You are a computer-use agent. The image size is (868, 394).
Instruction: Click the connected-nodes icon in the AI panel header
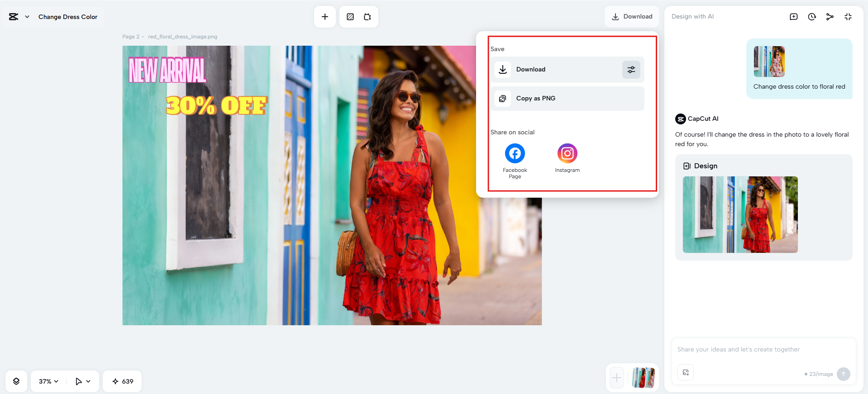click(x=830, y=17)
